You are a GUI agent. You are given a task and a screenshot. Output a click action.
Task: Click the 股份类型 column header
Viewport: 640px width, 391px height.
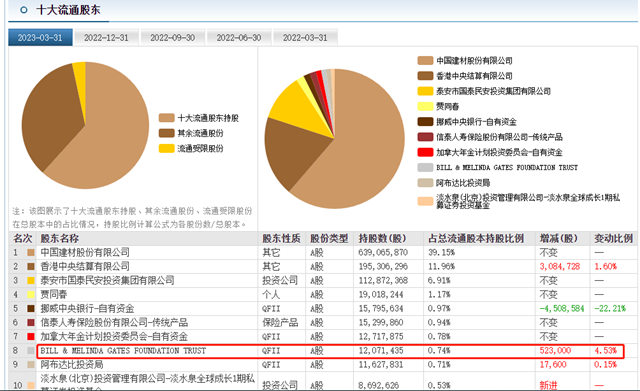coord(329,238)
